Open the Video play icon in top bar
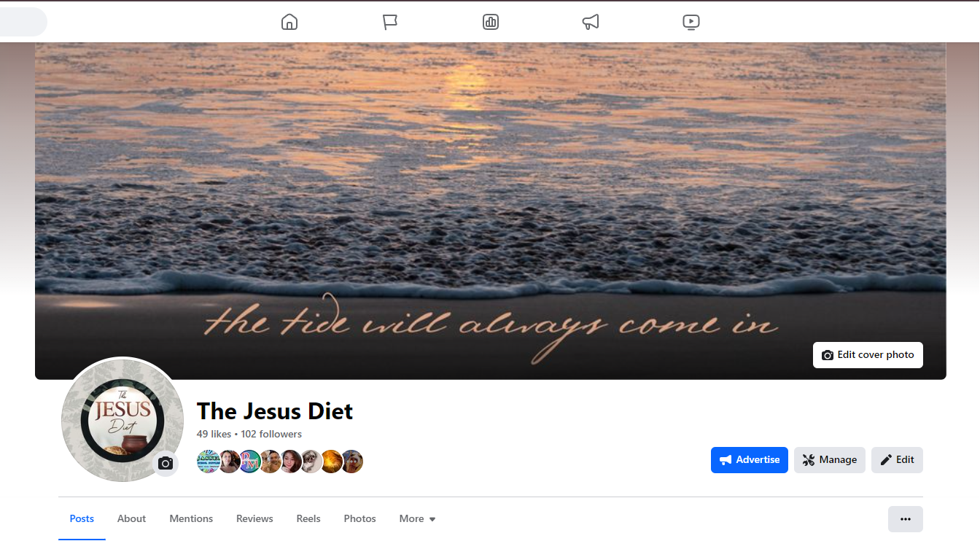Screen dimensions: 980x541 691,22
